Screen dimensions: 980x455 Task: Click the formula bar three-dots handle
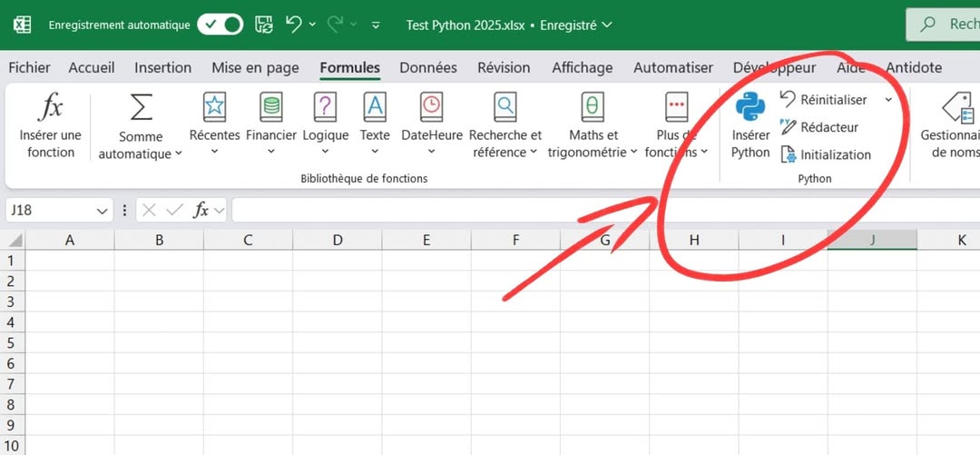125,211
